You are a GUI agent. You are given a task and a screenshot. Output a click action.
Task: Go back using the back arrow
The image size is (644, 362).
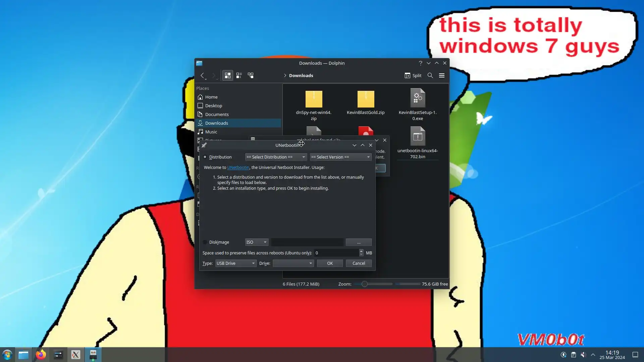(202, 75)
